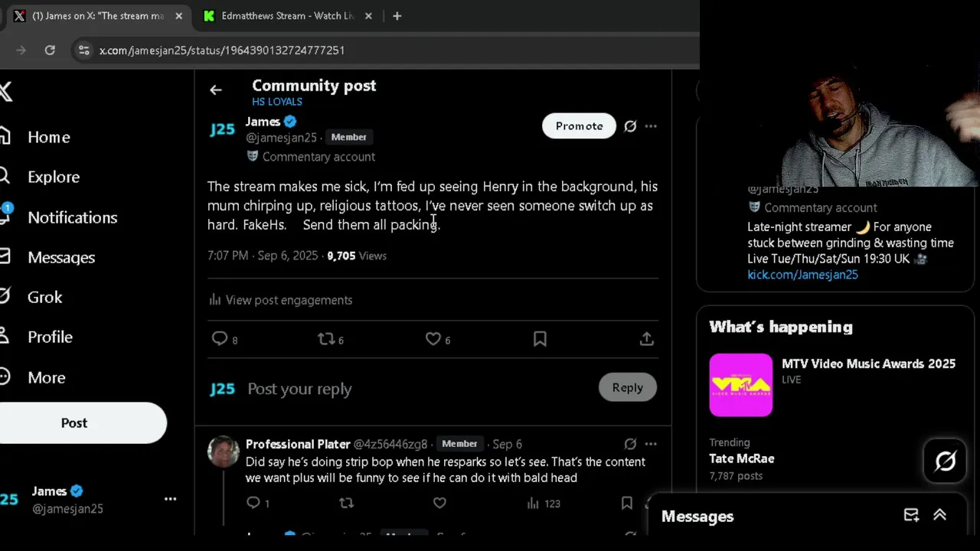Open account options beside @jamesjan25 at bottom
The image size is (980, 551).
pyautogui.click(x=170, y=499)
